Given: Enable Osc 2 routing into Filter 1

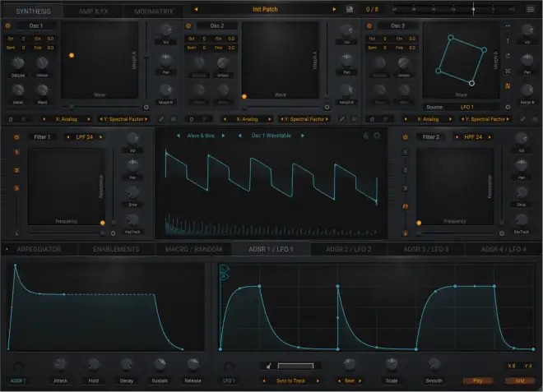Looking at the screenshot, I should point(16,170).
